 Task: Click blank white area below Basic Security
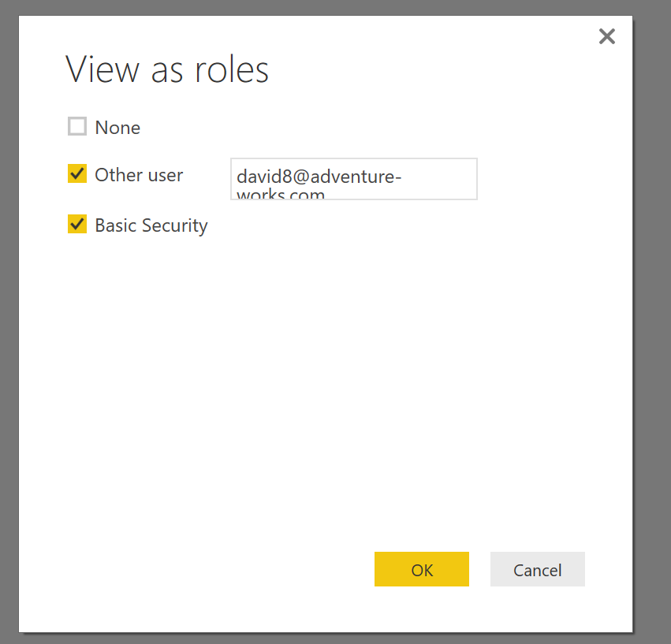click(315, 378)
